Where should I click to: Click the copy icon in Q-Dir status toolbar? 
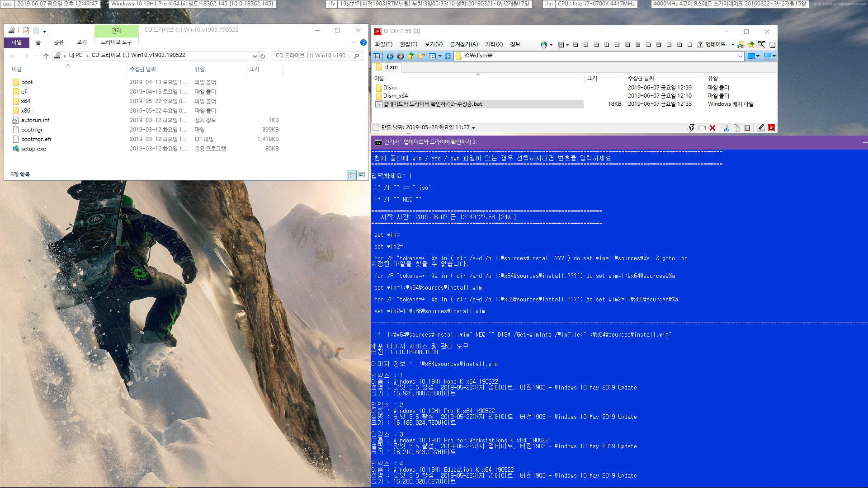coord(737,128)
